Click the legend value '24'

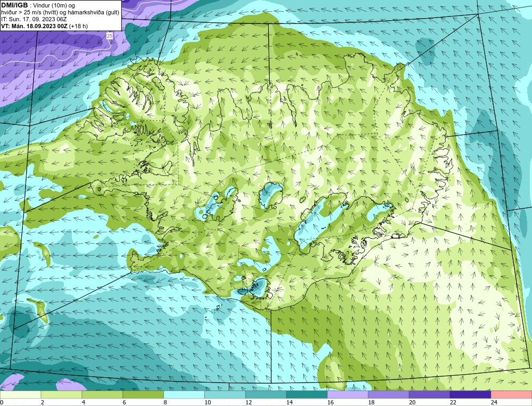pos(494,402)
